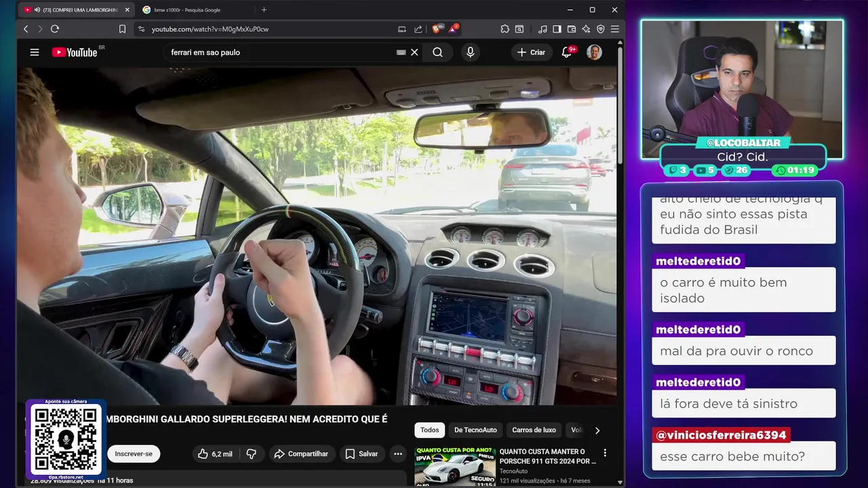
Task: Open the on-screen keyboard icon in search box
Action: pyautogui.click(x=401, y=52)
